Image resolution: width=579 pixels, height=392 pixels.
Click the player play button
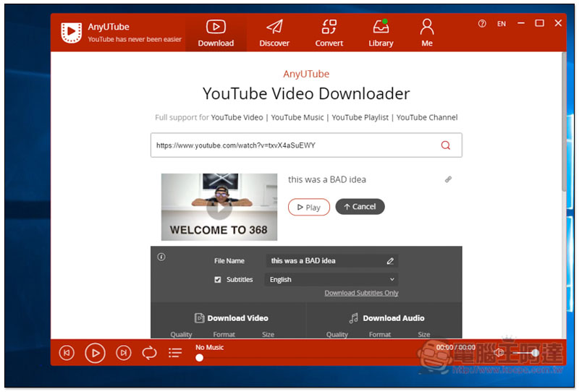tap(95, 353)
